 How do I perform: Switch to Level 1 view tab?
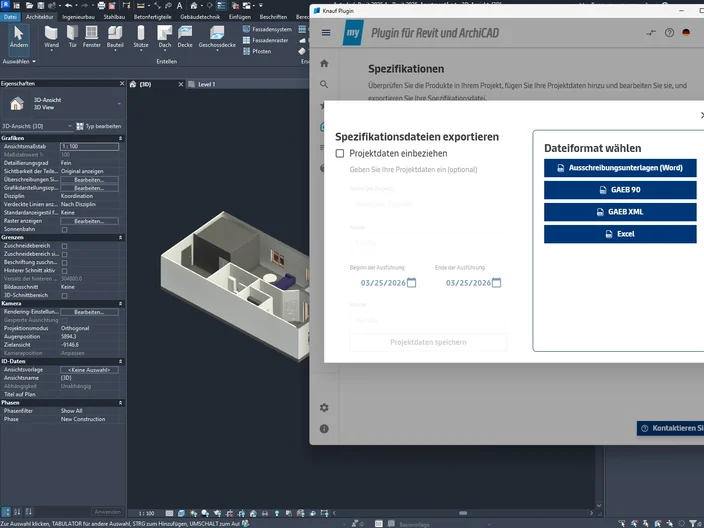click(207, 84)
